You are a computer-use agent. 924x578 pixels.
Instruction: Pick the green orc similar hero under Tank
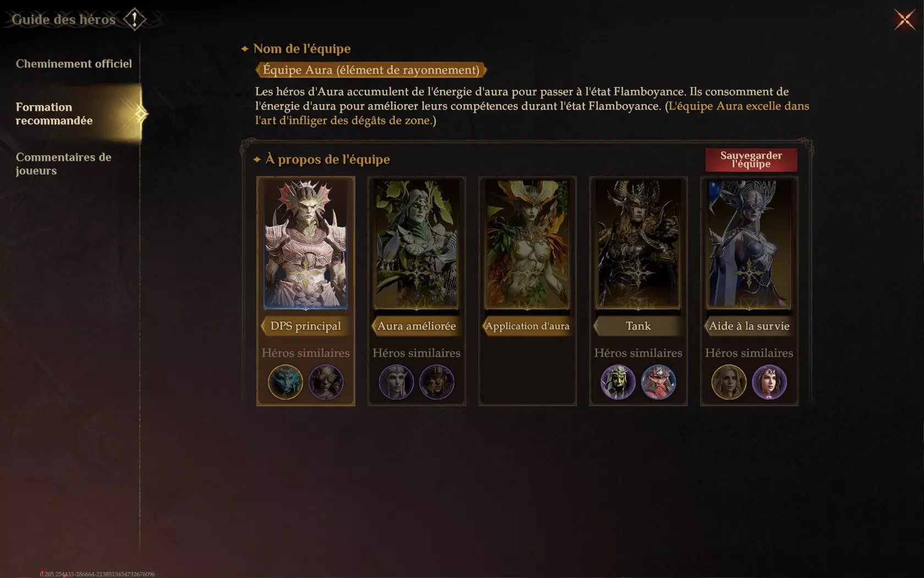coord(618,382)
